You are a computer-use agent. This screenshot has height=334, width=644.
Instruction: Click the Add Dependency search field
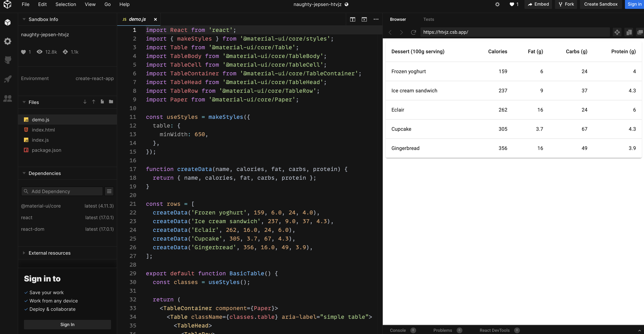(62, 191)
